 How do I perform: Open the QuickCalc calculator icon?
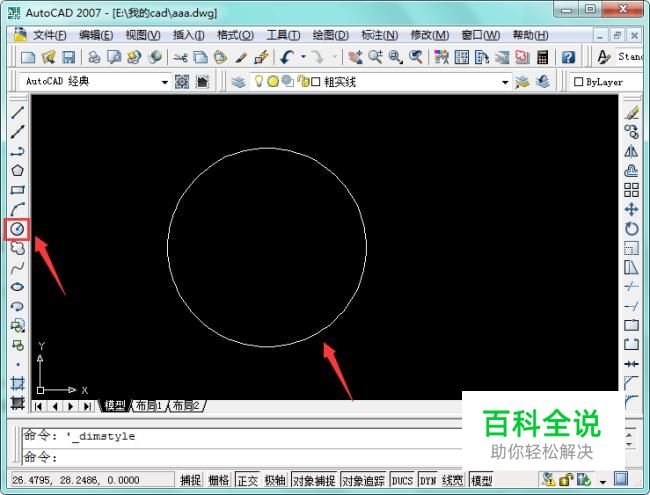tap(543, 57)
